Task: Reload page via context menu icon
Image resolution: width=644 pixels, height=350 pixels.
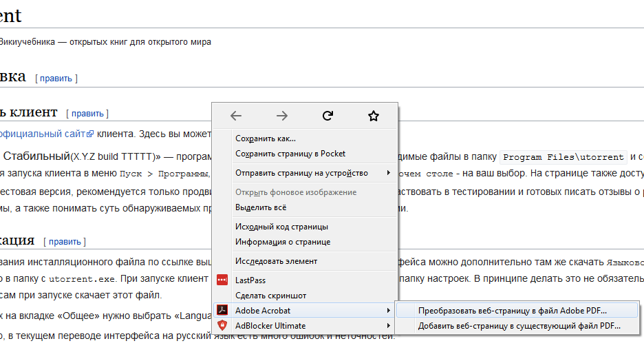Action: pyautogui.click(x=328, y=116)
